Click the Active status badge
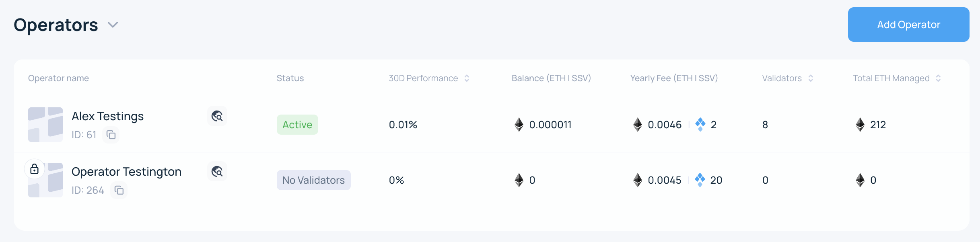 pyautogui.click(x=297, y=125)
